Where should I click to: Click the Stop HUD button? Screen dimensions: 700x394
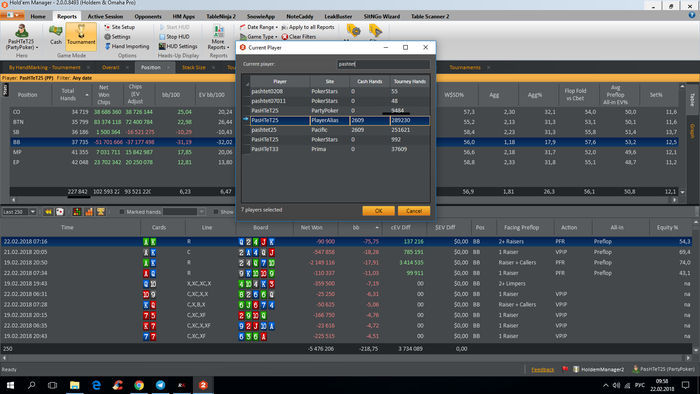174,37
